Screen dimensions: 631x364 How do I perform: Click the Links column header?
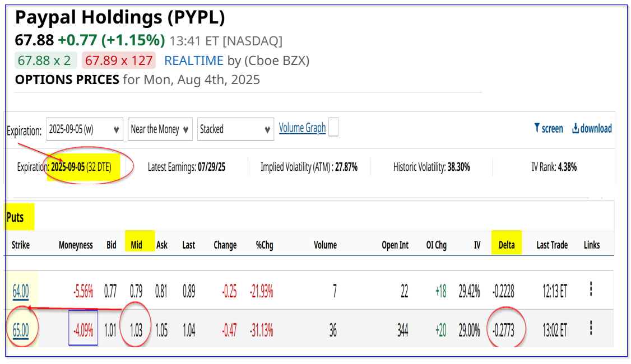pyautogui.click(x=592, y=245)
